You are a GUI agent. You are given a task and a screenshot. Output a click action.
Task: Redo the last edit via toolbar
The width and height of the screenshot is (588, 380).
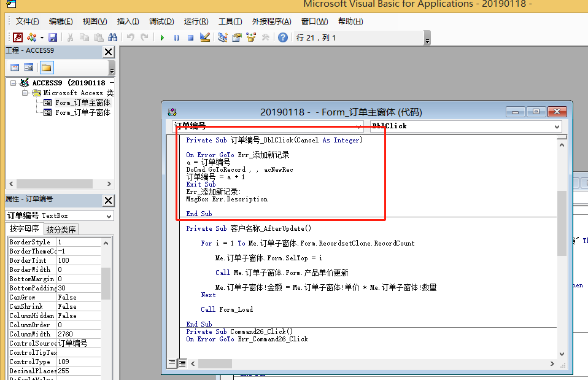(144, 37)
